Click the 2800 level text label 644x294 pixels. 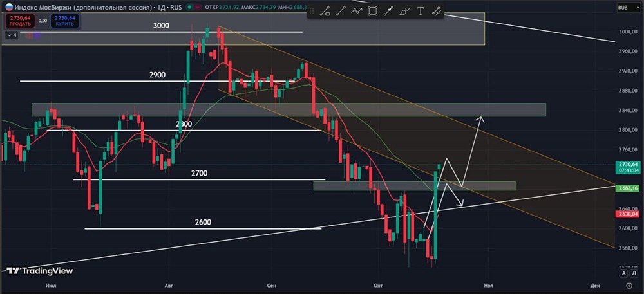pyautogui.click(x=184, y=124)
